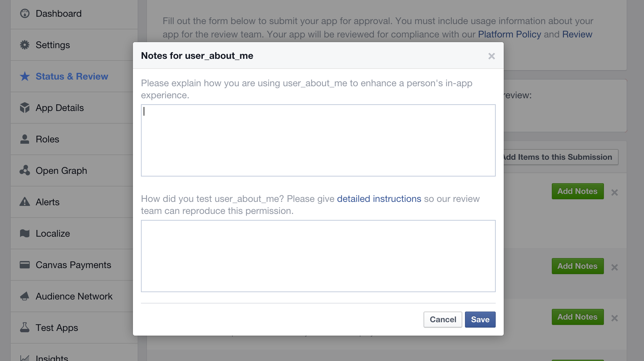Click the Settings gear icon
This screenshot has height=361, width=644.
tap(25, 45)
